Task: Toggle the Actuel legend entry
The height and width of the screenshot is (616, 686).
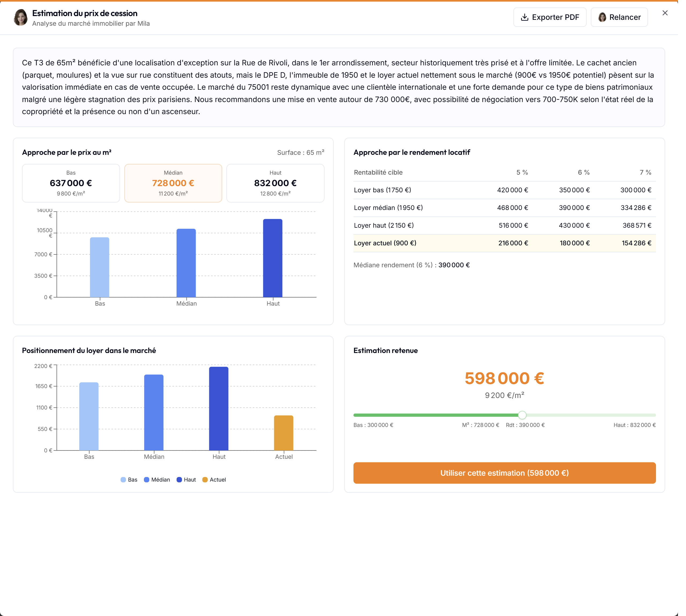Action: (214, 480)
